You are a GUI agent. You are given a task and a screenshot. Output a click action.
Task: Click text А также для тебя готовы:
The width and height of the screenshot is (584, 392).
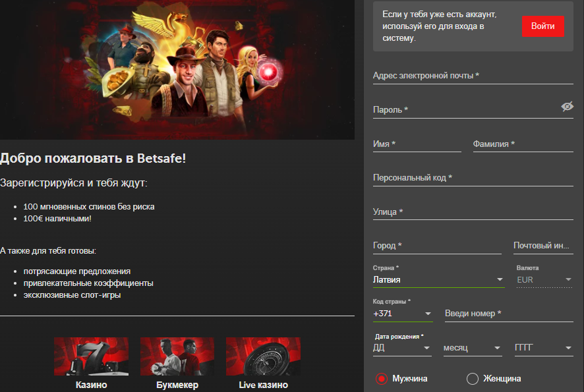(x=48, y=251)
